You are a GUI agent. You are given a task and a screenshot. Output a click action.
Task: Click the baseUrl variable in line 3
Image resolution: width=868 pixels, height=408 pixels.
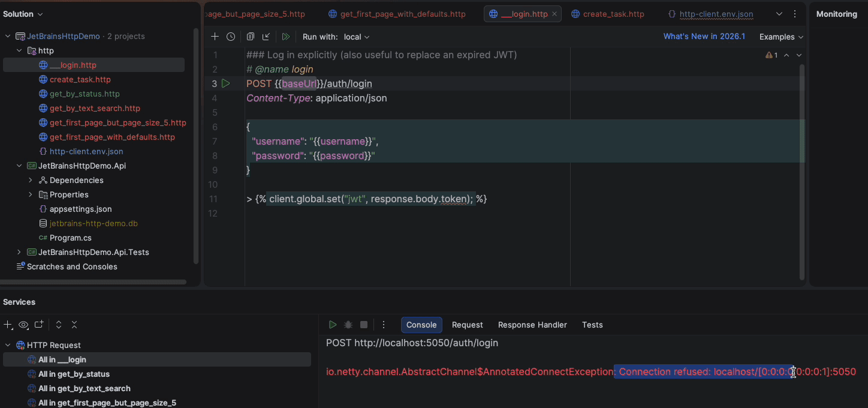point(299,83)
